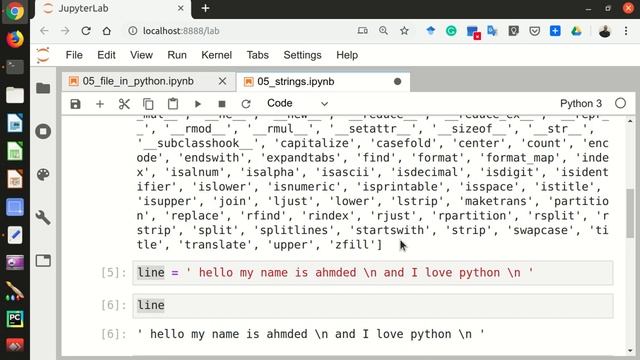The width and height of the screenshot is (640, 360).
Task: Open the File menu
Action: [x=74, y=55]
